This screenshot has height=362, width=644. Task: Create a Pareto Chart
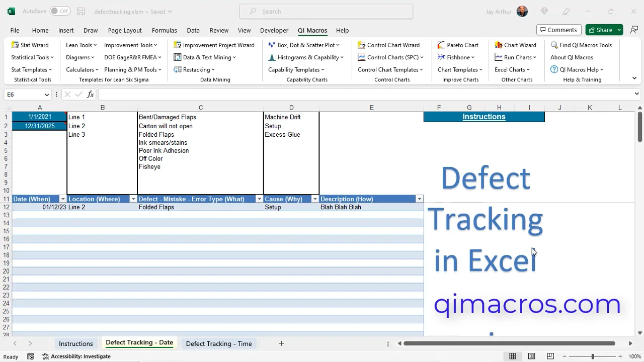coord(458,45)
